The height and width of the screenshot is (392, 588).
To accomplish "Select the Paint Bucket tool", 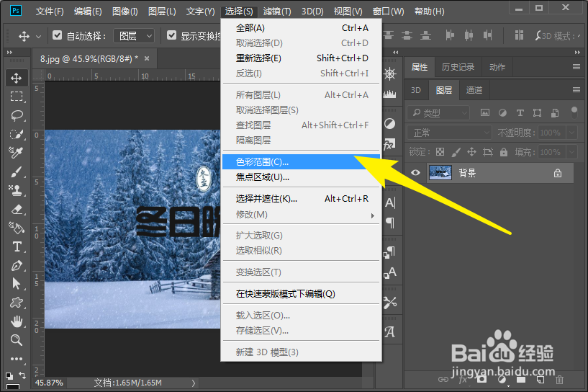I will click(16, 228).
